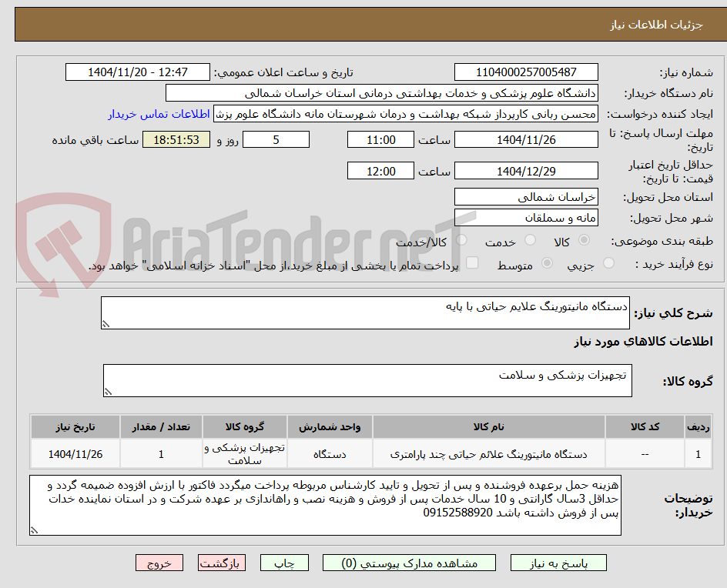The height and width of the screenshot is (588, 727).
Task: Click the حداقل تاریخ اعتبار قیمت label
Action: (x=671, y=172)
